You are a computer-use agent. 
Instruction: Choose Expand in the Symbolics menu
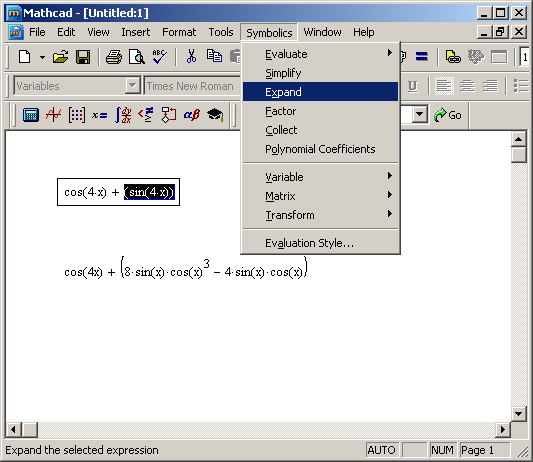320,92
